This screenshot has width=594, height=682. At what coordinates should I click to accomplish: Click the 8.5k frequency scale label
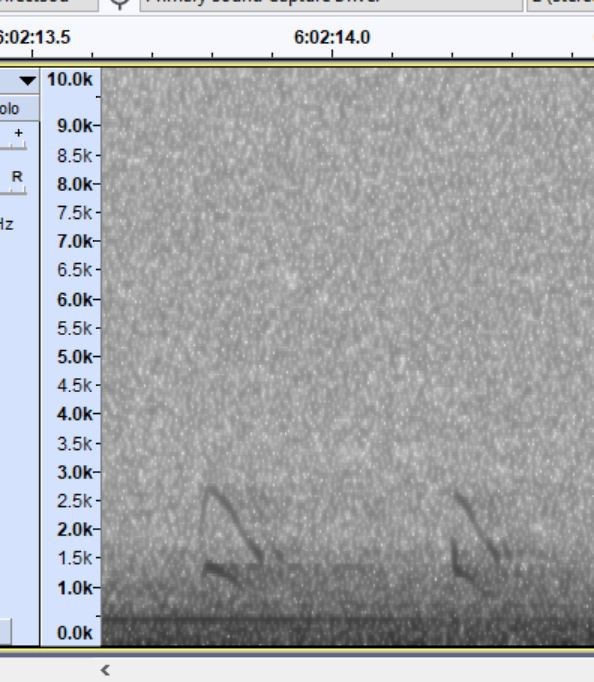[x=75, y=155]
